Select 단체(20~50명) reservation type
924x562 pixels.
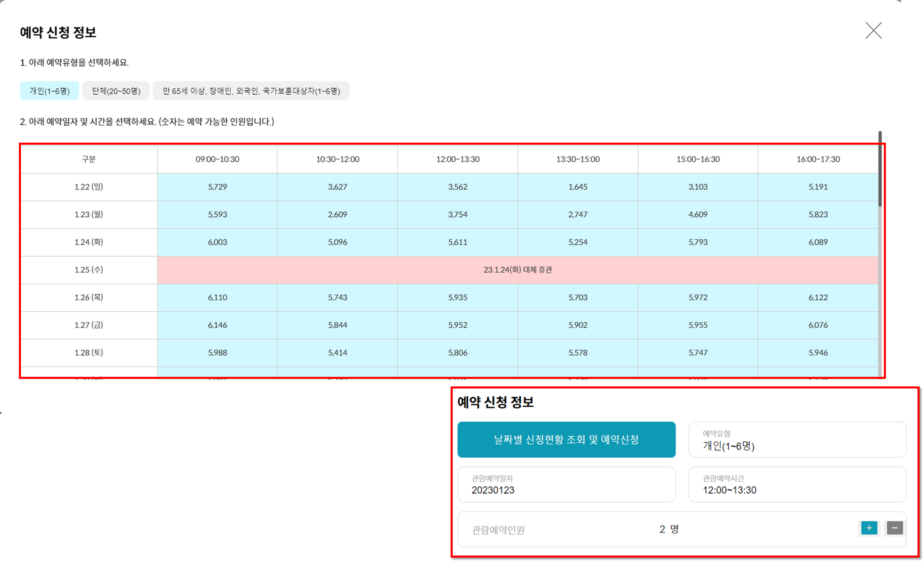[x=116, y=91]
